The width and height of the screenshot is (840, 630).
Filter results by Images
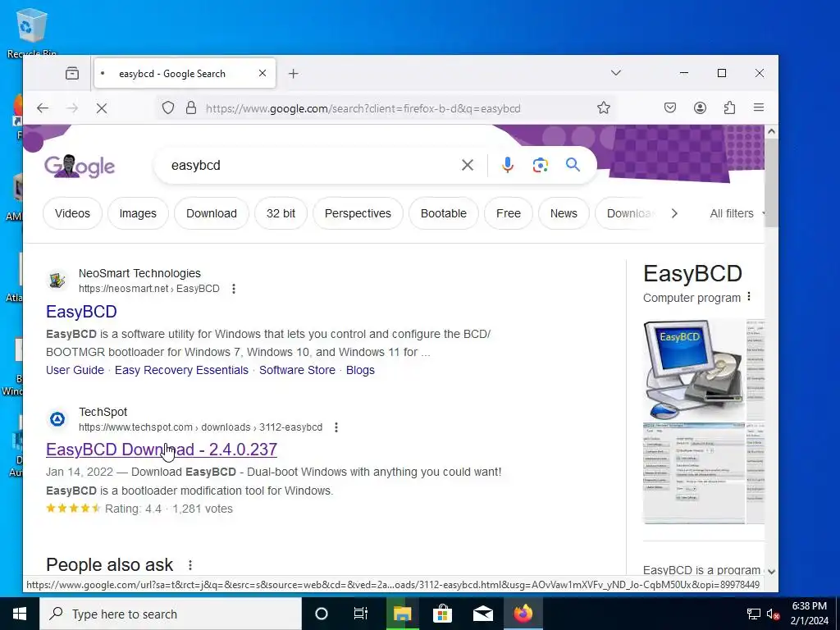[138, 213]
